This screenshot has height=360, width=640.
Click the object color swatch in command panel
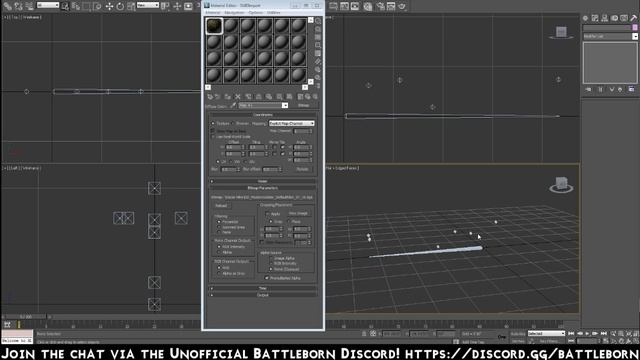tap(635, 27)
